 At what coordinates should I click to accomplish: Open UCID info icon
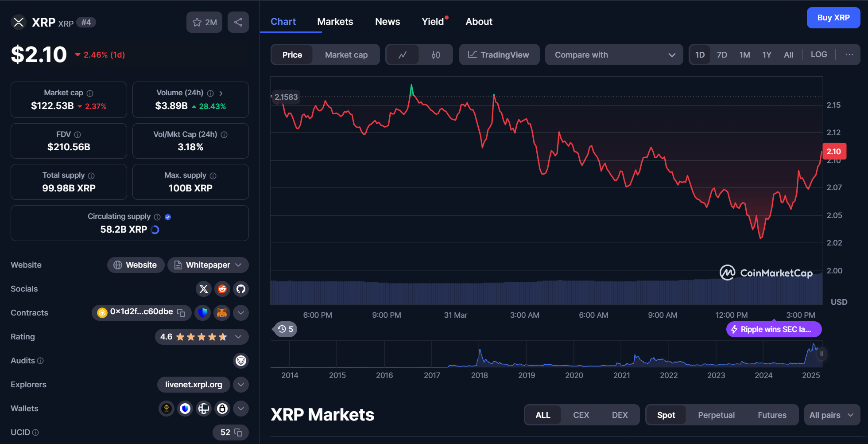[x=35, y=432]
